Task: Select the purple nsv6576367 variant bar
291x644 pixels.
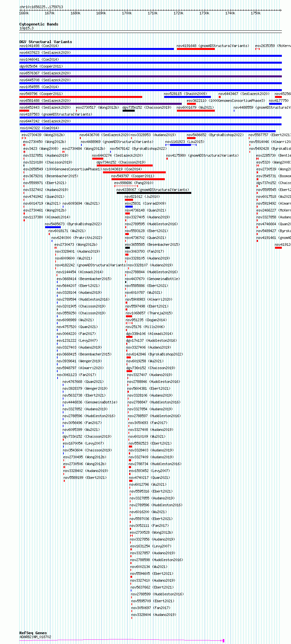Action: tap(151, 76)
